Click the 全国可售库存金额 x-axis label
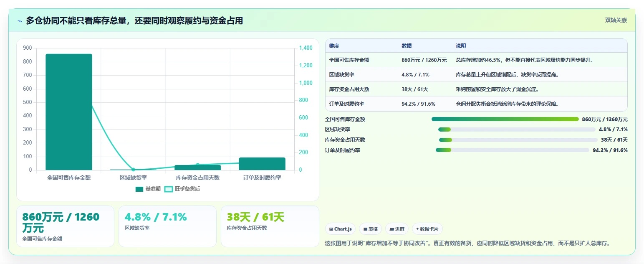 coord(69,178)
